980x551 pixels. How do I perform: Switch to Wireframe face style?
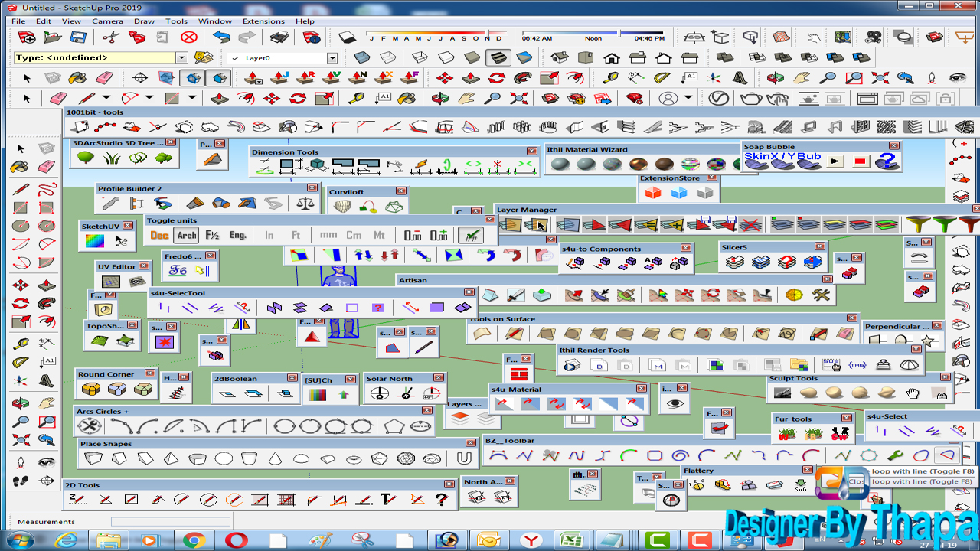[x=420, y=57]
